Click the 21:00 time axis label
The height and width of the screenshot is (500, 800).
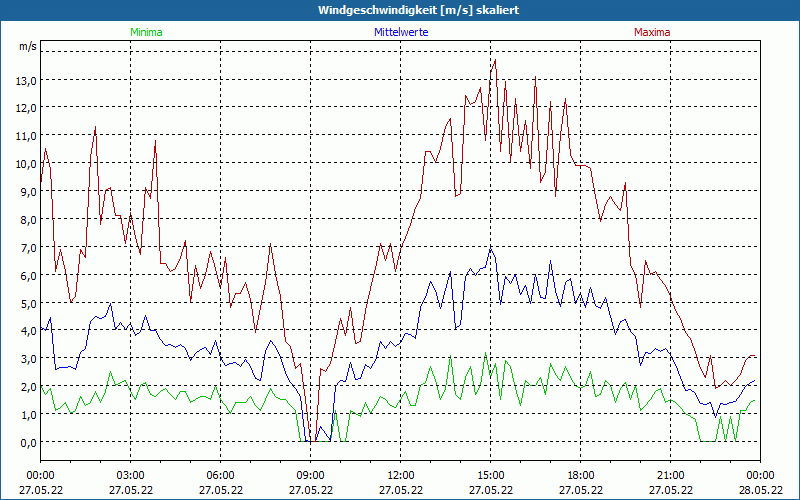click(670, 476)
